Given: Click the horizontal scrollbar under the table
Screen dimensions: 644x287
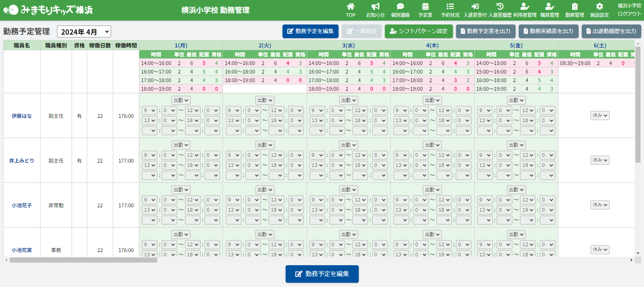Looking at the screenshot, I should [x=83, y=260].
